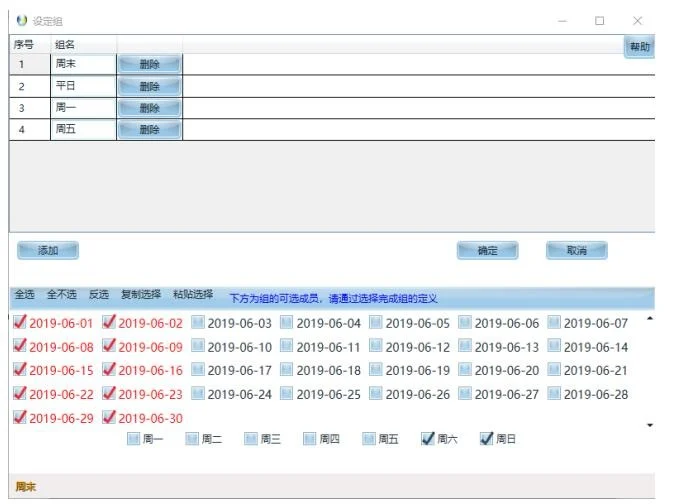Screen dimensions: 699x504
Task: Select 全选 to select all dates
Action: (24, 295)
